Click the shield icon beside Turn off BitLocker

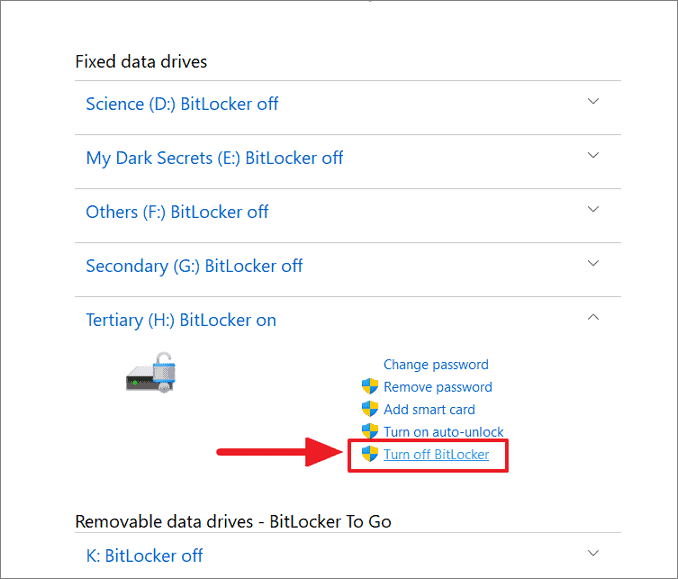pos(370,454)
